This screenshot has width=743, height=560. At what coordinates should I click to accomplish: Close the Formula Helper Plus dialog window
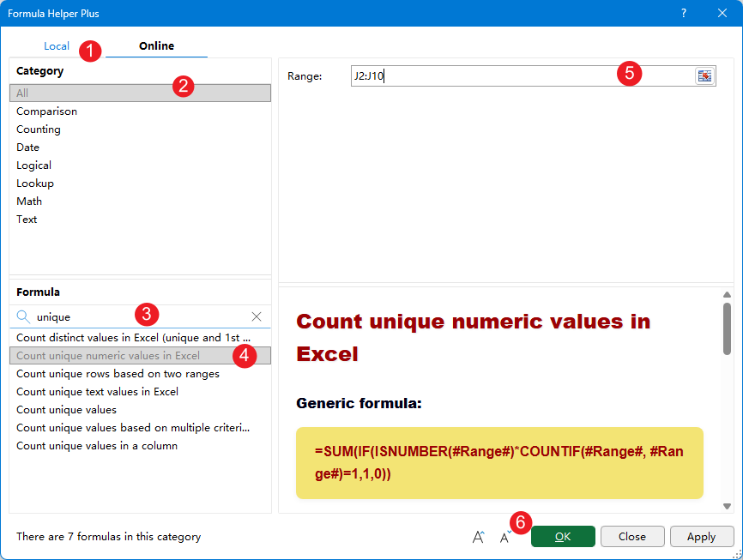pyautogui.click(x=722, y=13)
